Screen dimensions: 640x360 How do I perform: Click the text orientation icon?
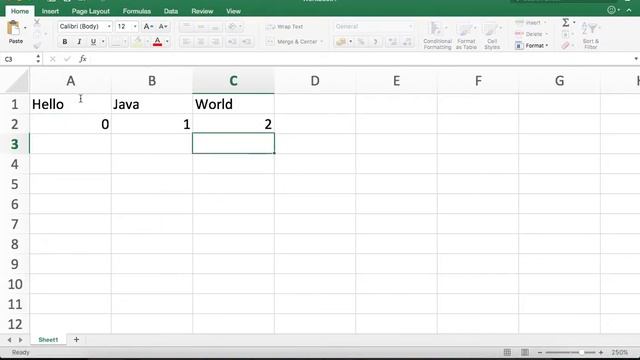coord(232,27)
